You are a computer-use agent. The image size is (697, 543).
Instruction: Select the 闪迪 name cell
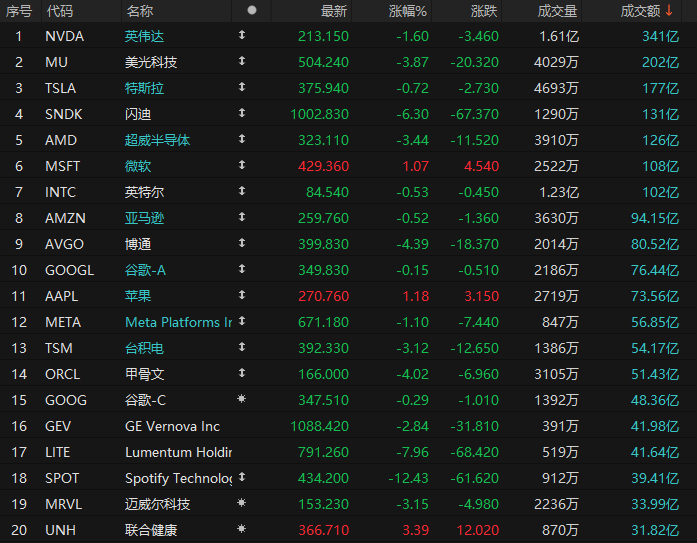(138, 114)
